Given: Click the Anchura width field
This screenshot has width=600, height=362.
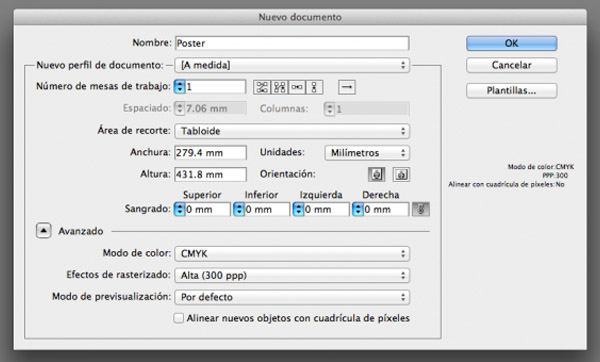Looking at the screenshot, I should pyautogui.click(x=210, y=153).
